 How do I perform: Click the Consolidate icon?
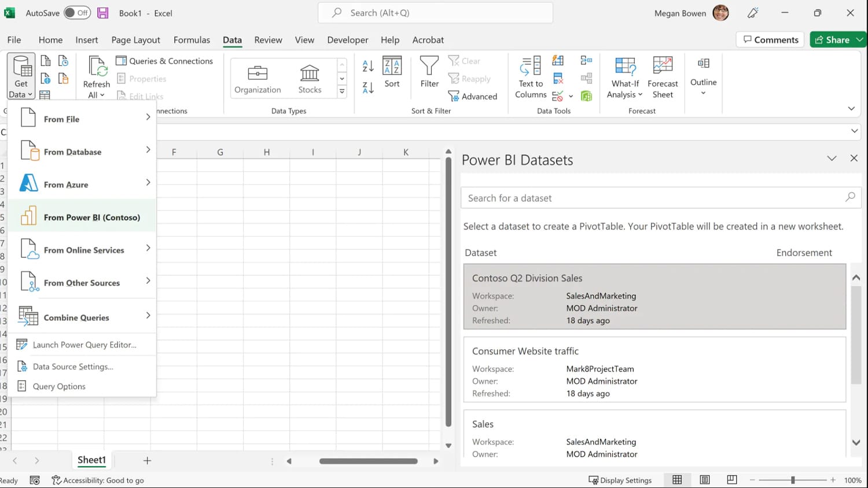click(586, 60)
